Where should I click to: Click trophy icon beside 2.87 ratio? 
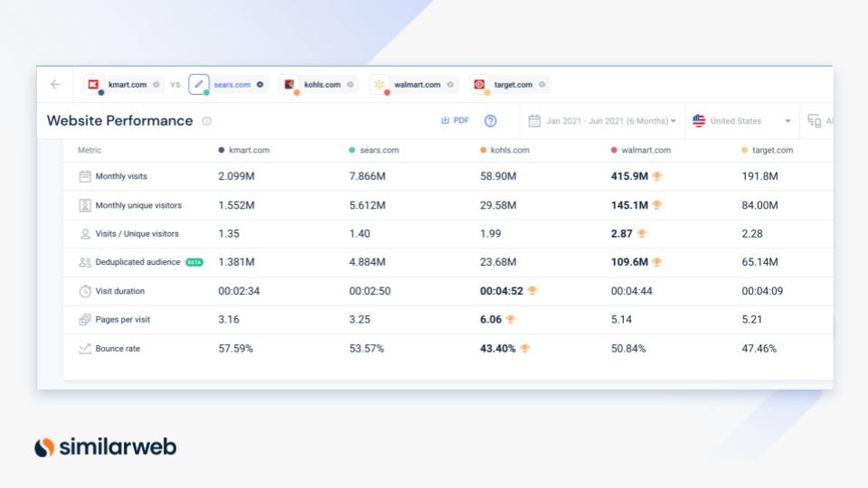point(642,233)
